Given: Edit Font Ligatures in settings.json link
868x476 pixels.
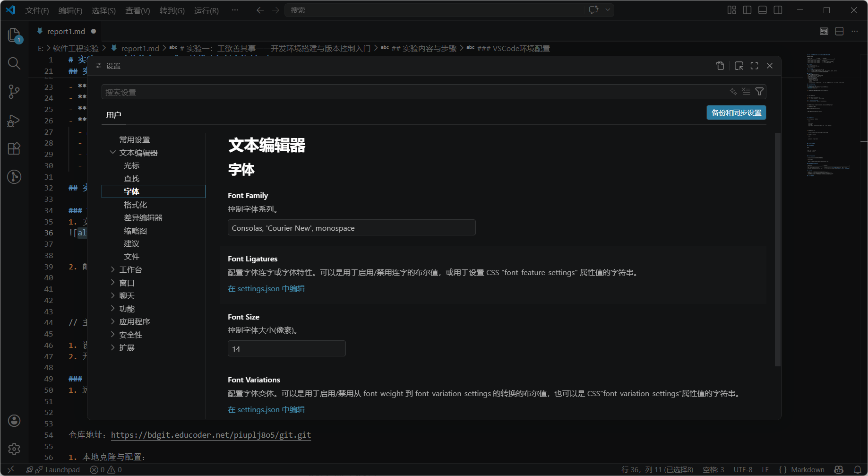Looking at the screenshot, I should 266,288.
